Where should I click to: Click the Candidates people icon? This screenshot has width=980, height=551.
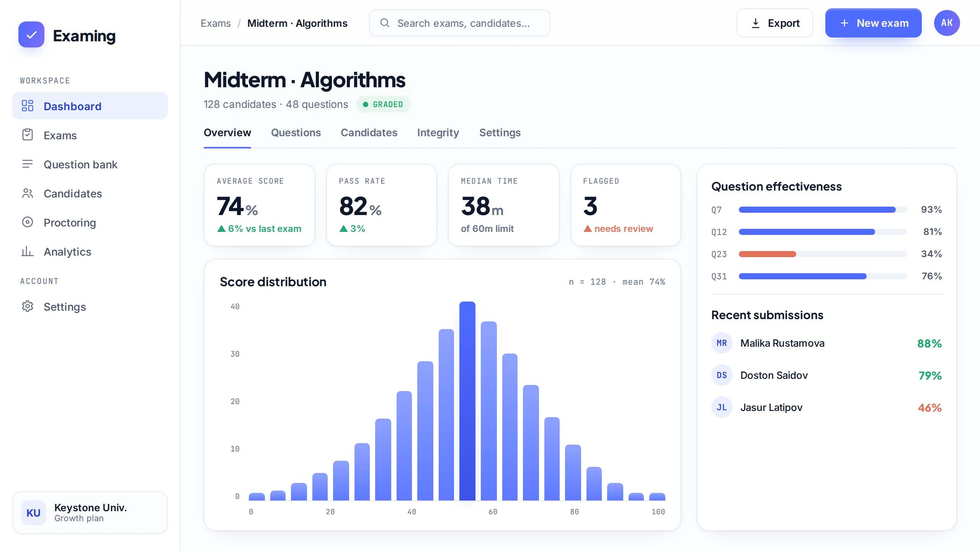(x=28, y=193)
